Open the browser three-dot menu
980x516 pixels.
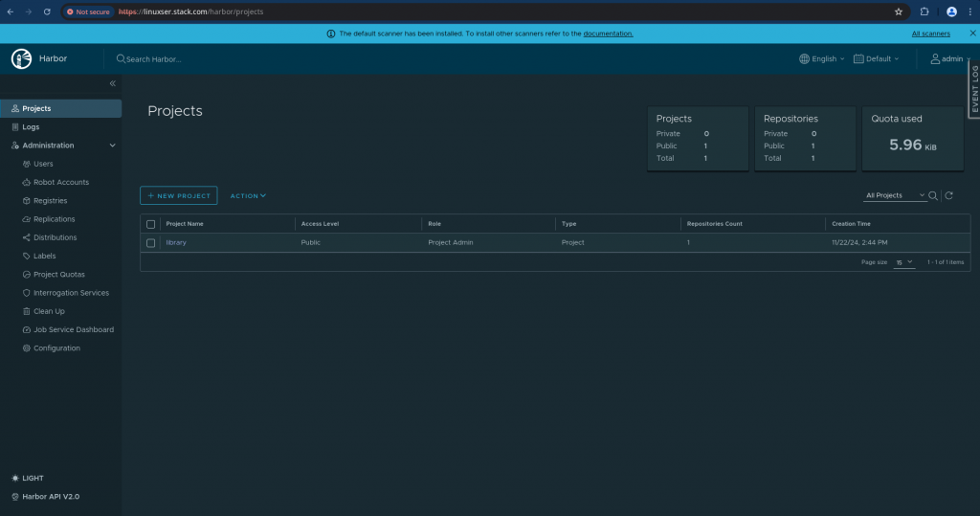970,11
